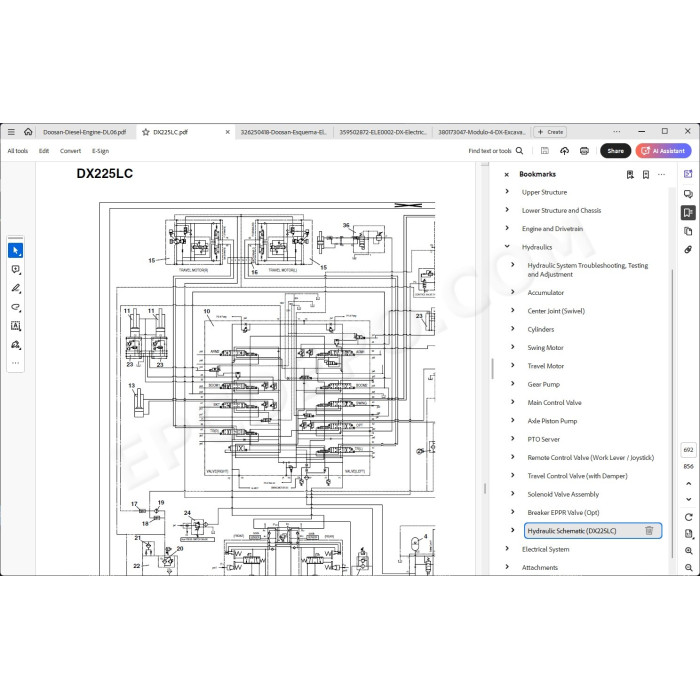Viewport: 700px width, 700px height.
Task: Open the All tools menu
Action: point(17,151)
